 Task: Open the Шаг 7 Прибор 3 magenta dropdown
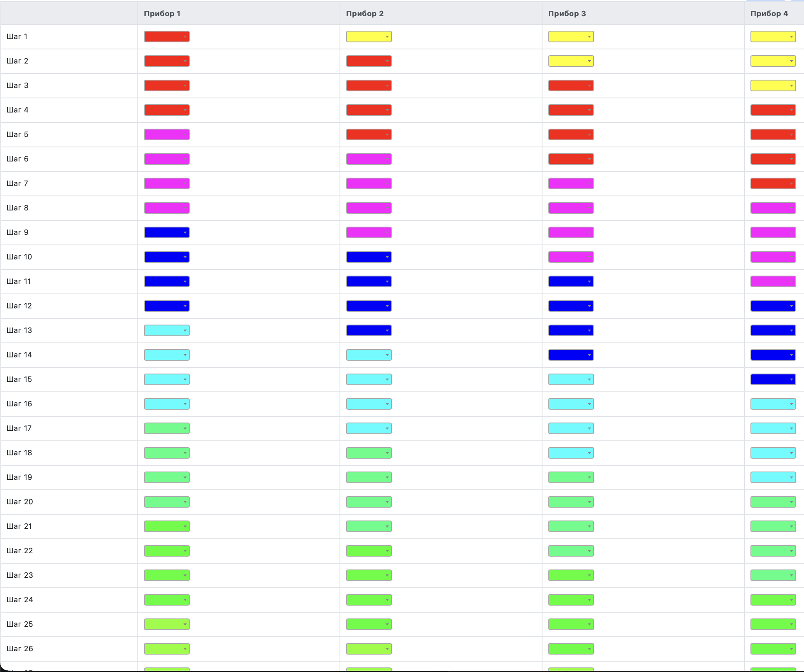(x=571, y=183)
